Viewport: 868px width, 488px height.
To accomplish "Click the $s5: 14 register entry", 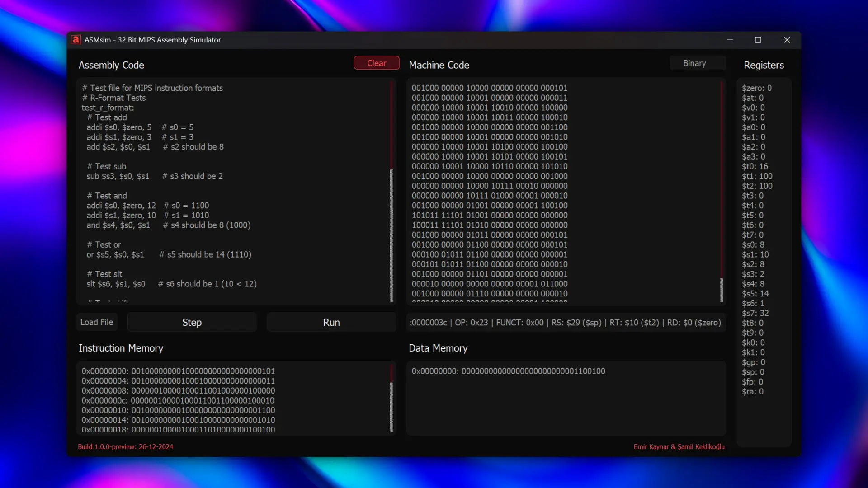I will point(755,294).
